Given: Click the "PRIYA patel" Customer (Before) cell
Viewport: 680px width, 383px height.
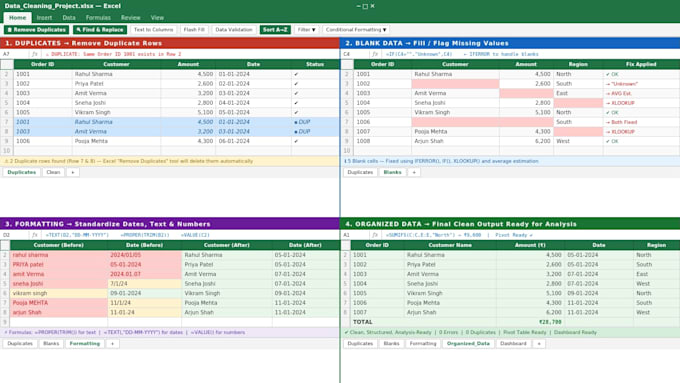Looking at the screenshot, I should [59, 265].
